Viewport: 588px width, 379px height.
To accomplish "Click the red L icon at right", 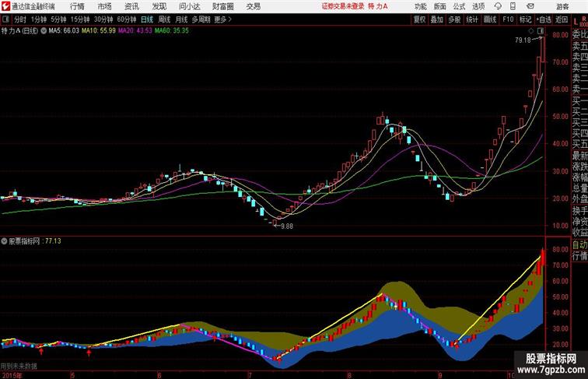I will (x=576, y=21).
